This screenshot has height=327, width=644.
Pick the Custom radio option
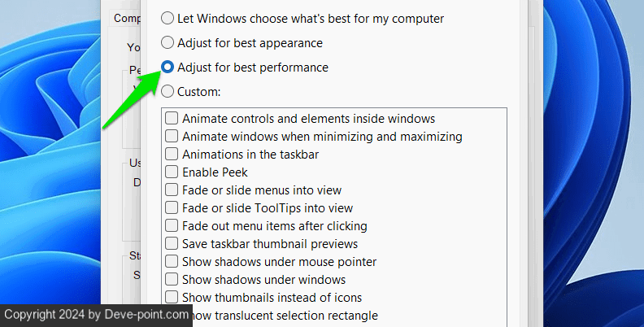(168, 91)
